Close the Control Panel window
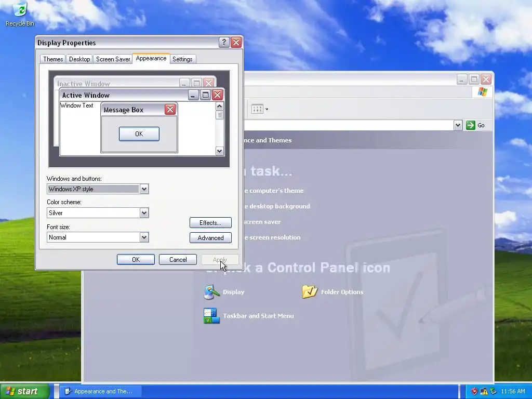This screenshot has height=399, width=532. pos(486,79)
